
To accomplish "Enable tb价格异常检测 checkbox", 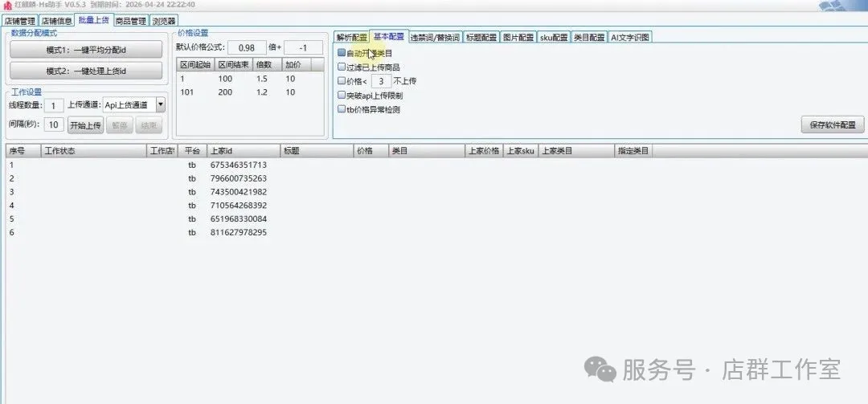I will pos(342,108).
